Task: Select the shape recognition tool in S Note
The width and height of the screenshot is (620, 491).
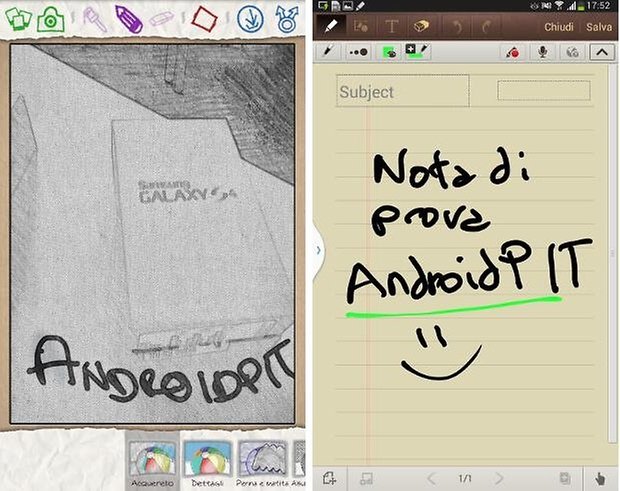Action: tap(361, 26)
